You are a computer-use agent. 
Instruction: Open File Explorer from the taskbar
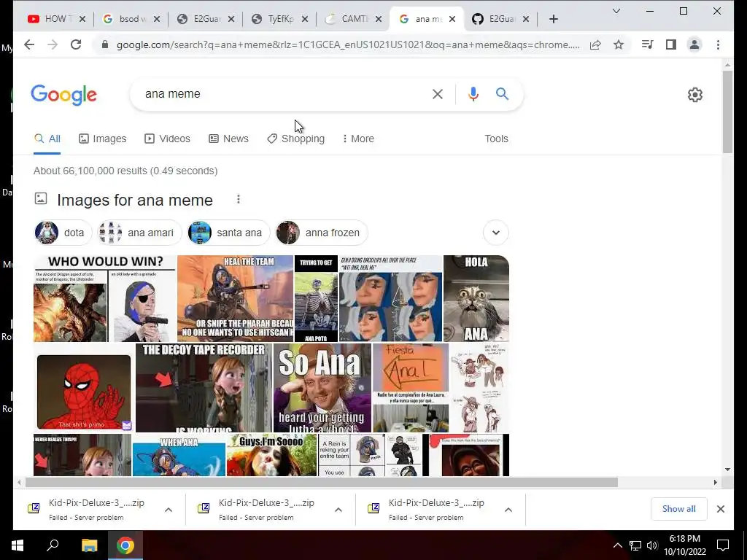[x=89, y=545]
